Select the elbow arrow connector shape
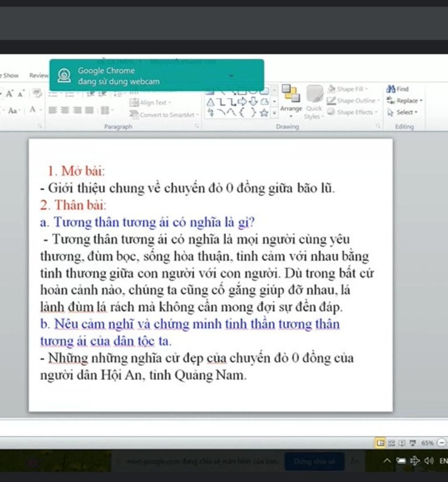 [x=231, y=102]
